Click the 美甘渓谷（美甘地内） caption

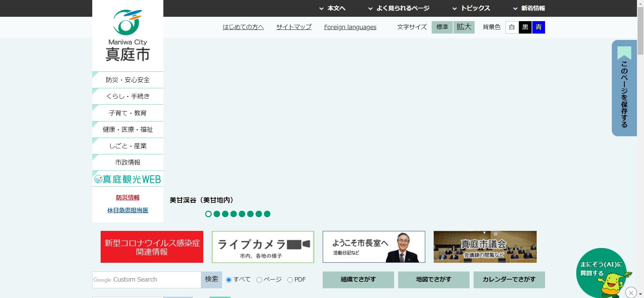(201, 200)
